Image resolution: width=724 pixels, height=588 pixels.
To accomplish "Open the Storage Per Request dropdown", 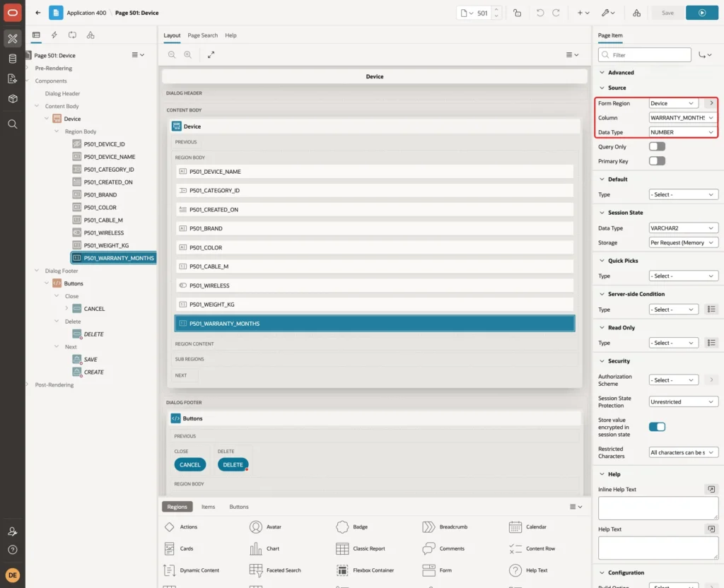I will click(x=682, y=243).
